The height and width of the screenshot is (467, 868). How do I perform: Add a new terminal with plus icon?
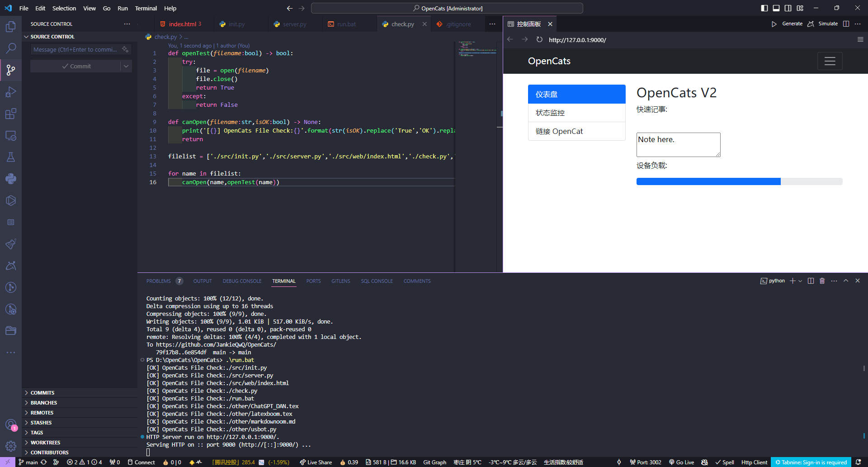point(793,281)
